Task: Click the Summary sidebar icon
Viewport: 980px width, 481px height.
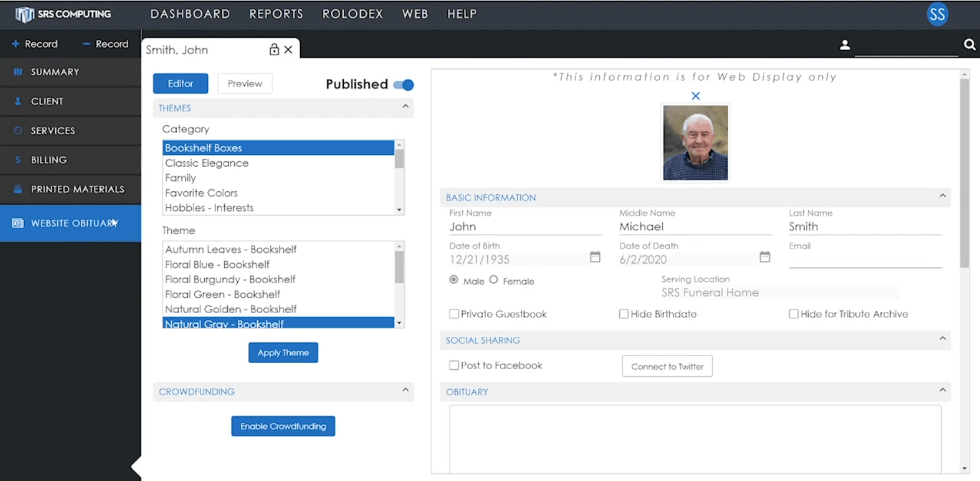Action: [x=18, y=72]
